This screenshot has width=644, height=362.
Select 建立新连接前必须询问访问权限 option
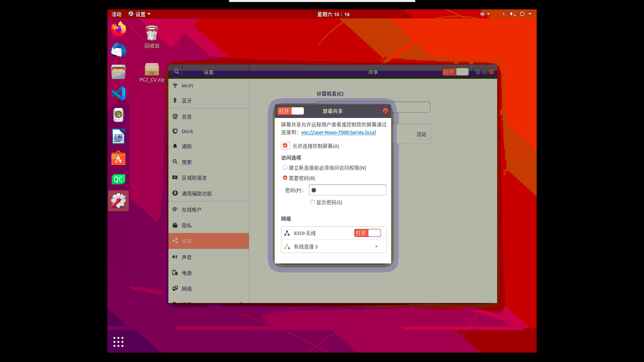click(x=285, y=167)
